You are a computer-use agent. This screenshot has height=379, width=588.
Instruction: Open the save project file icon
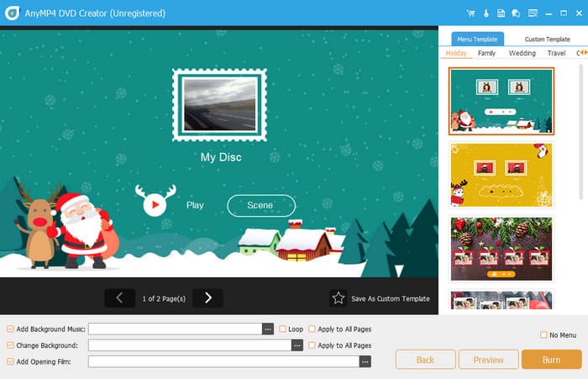pyautogui.click(x=501, y=13)
